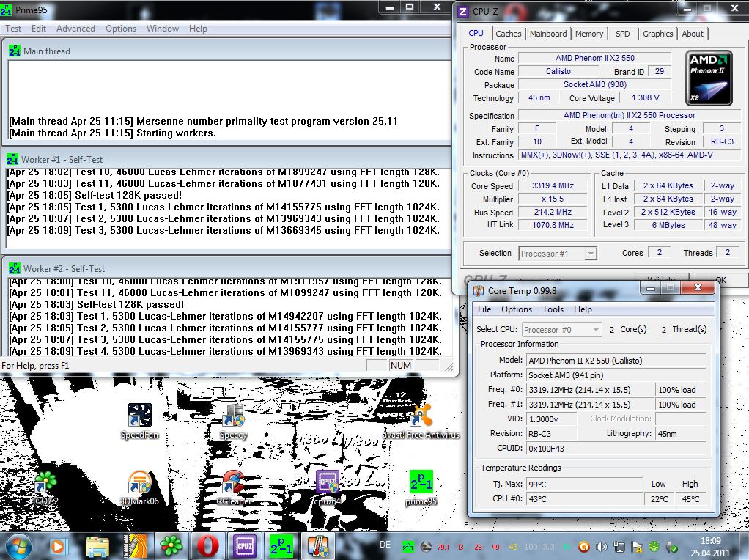Click Safely Remove Hardware tray icon
749x560 pixels.
coord(671,547)
